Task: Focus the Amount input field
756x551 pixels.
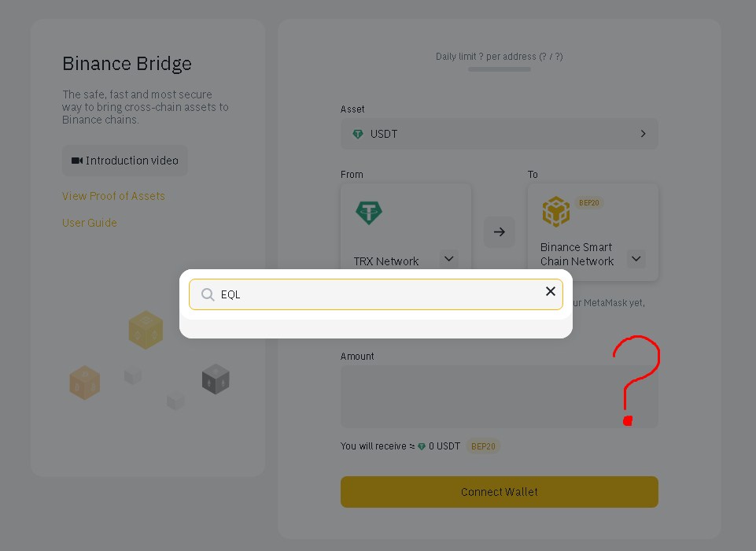Action: (499, 396)
